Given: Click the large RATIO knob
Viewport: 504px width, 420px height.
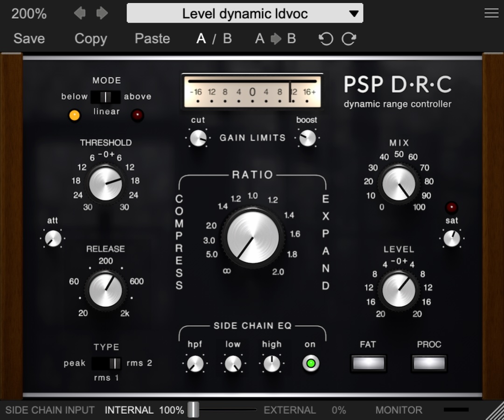Looking at the screenshot, I should click(x=253, y=237).
